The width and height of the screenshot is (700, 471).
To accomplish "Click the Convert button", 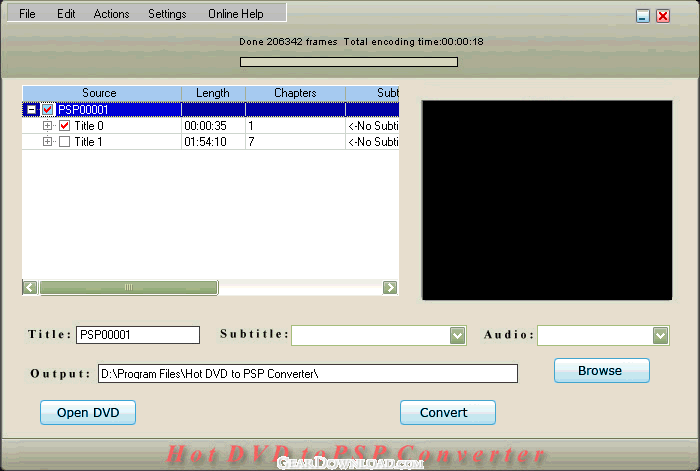I will [x=448, y=413].
